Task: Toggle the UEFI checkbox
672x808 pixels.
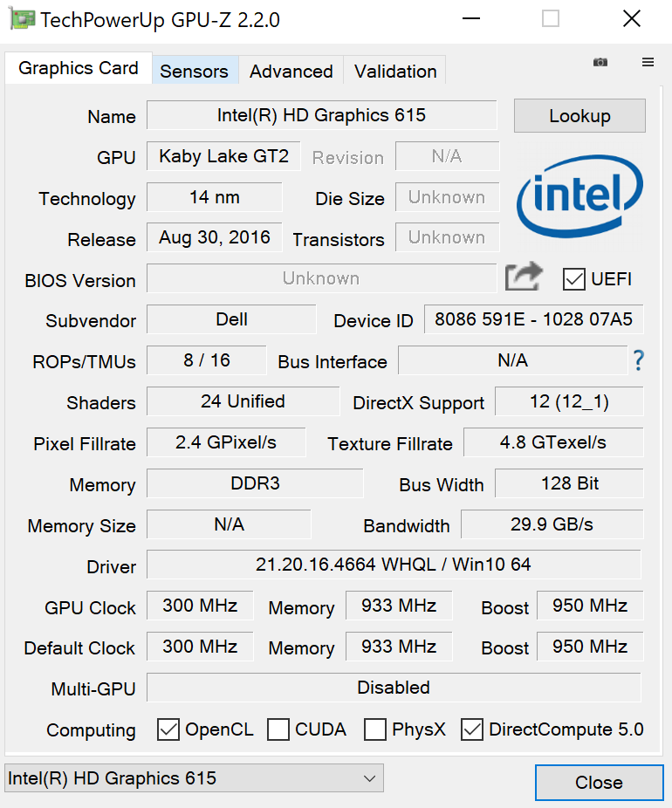Action: [x=574, y=279]
